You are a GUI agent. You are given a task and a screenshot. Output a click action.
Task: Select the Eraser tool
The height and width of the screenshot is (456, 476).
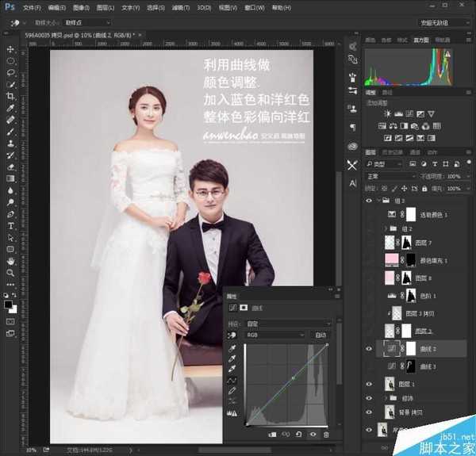coord(10,167)
